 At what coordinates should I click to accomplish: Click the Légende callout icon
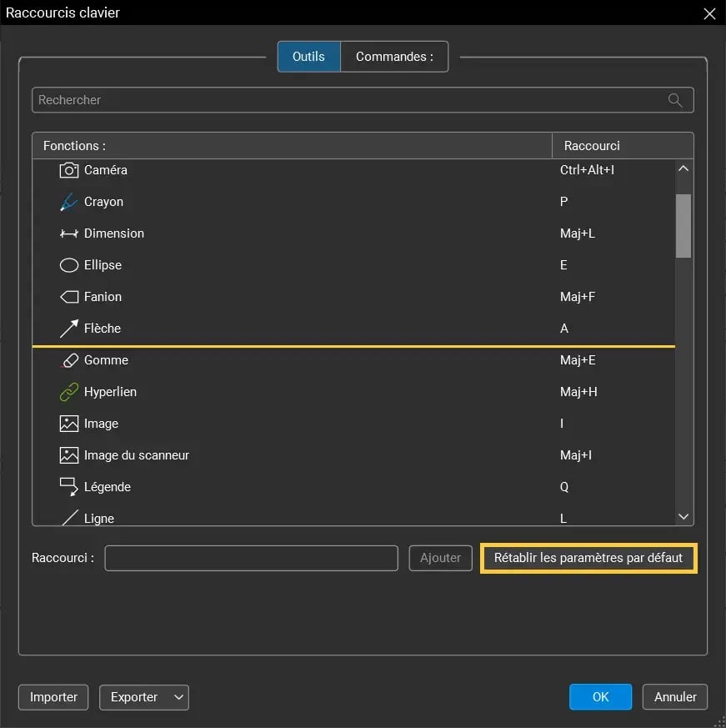click(68, 487)
